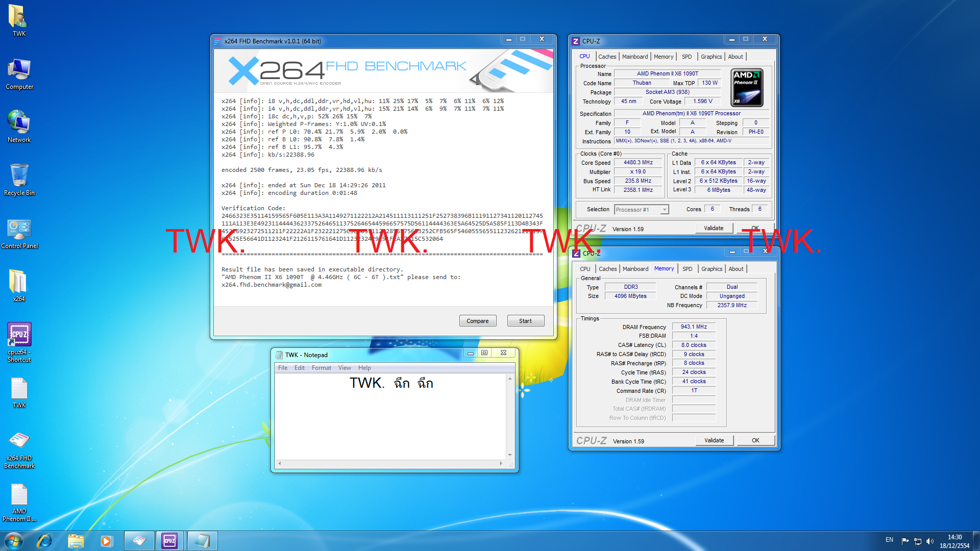The image size is (980, 551).
Task: Click the EN language indicator in tray
Action: tap(889, 540)
